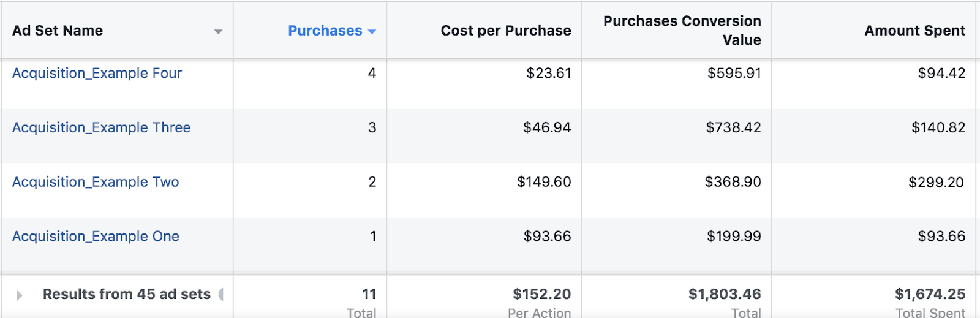The width and height of the screenshot is (980, 318).
Task: Expand the Results from 45 ad sets triangle
Action: point(19,295)
